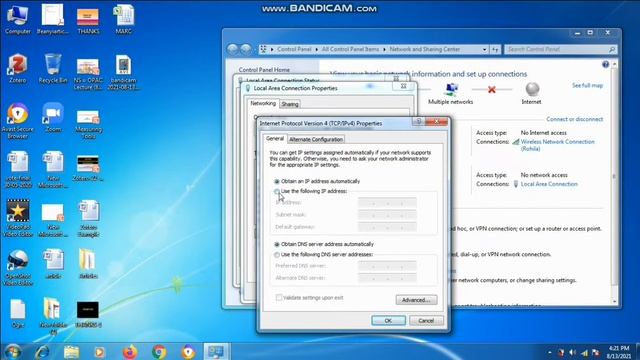
Task: Open the Computer desktop icon
Action: click(18, 19)
